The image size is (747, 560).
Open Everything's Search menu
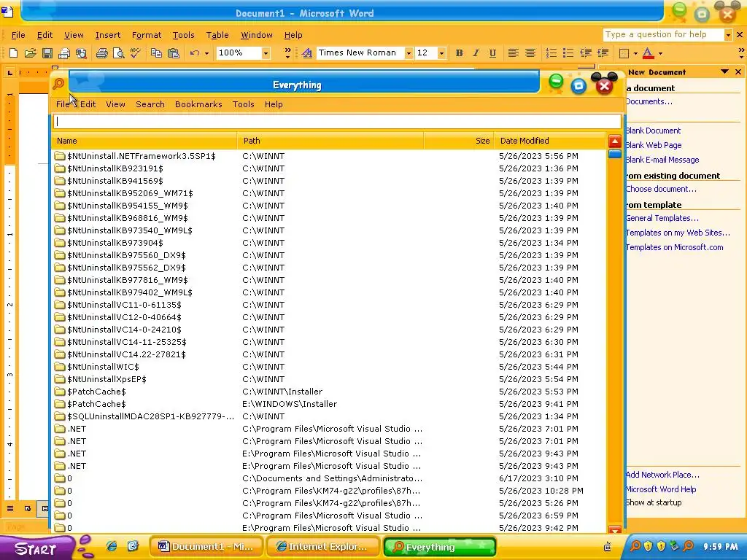coord(150,104)
